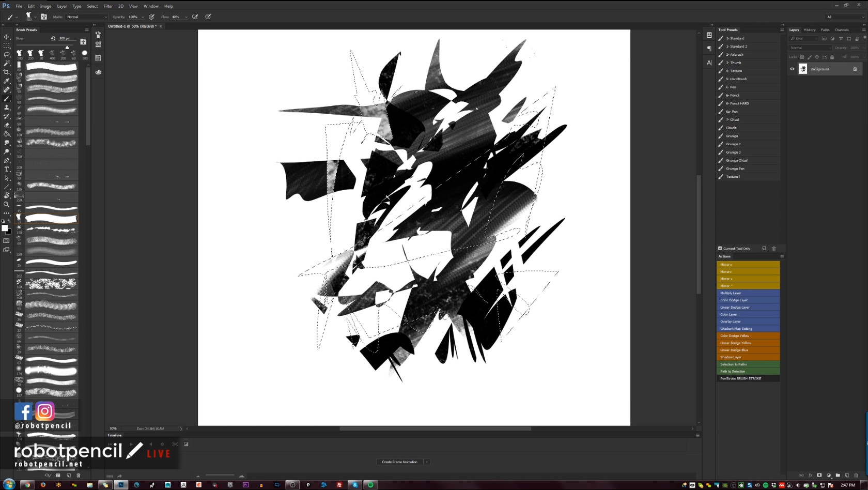The width and height of the screenshot is (868, 490).
Task: Switch to the Channels tab
Action: point(841,30)
